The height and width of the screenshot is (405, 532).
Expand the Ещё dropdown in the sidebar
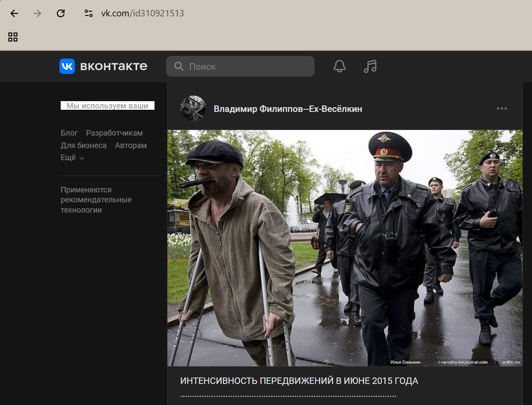click(72, 158)
